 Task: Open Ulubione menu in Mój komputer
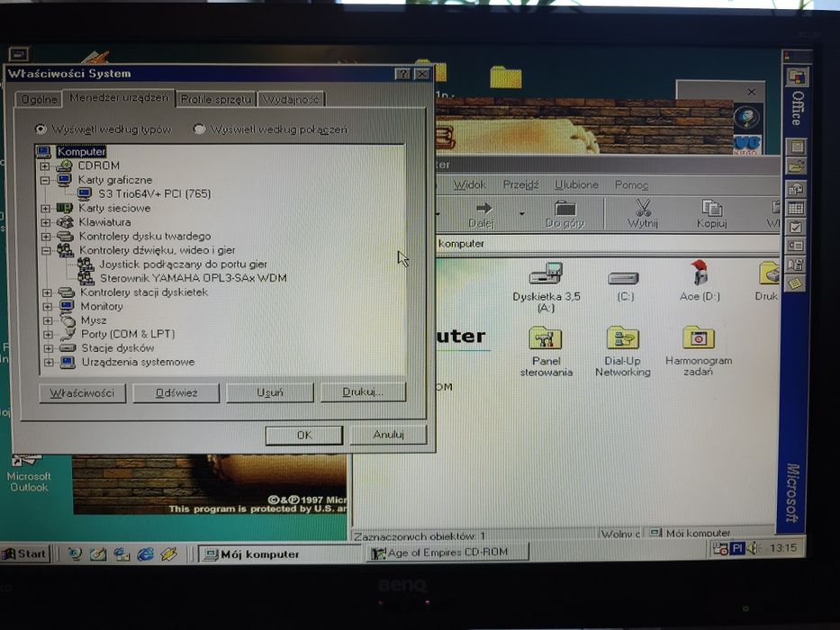pyautogui.click(x=576, y=184)
